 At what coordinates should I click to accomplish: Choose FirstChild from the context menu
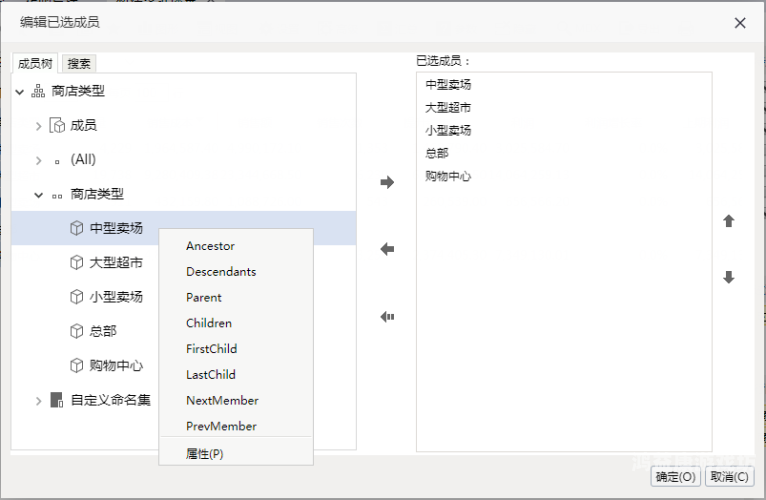click(x=236, y=349)
